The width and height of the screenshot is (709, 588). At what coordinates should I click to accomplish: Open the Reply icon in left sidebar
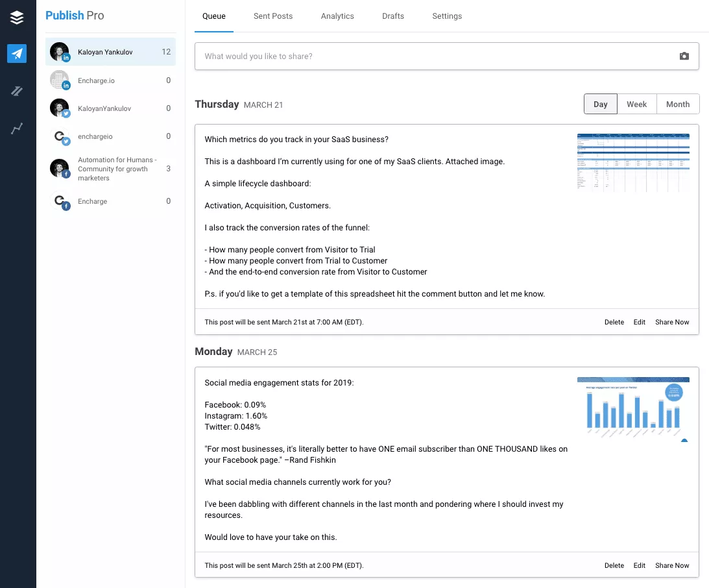tap(18, 92)
